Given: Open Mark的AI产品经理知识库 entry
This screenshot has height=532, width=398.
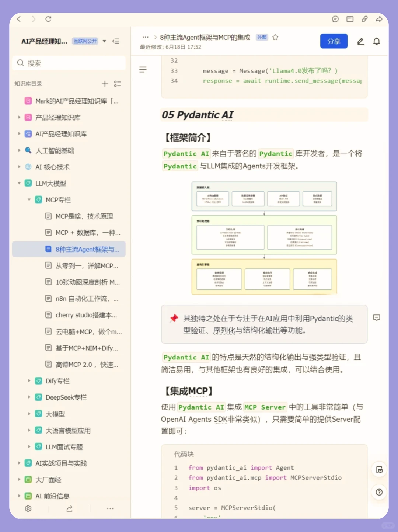Looking at the screenshot, I should tap(69, 101).
